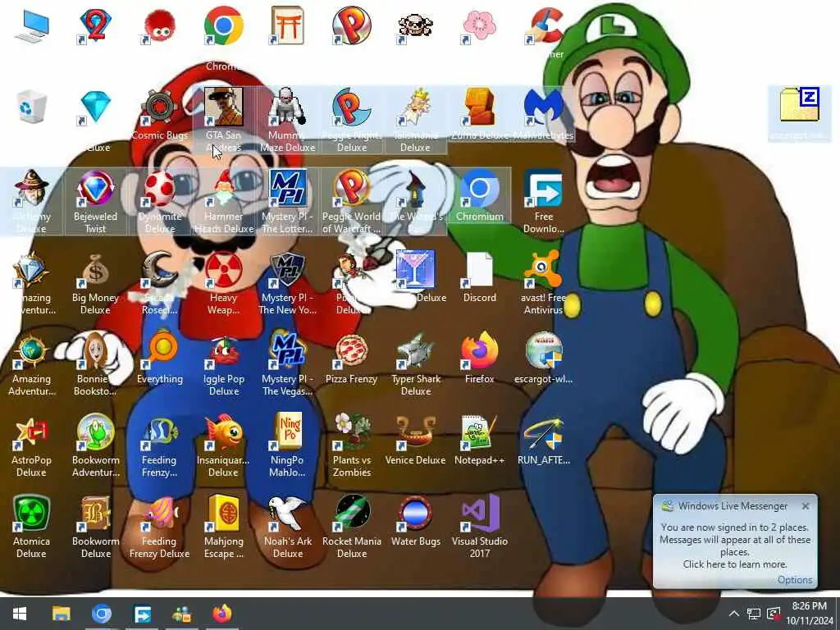Open the Mystery PI The Vegas icon
The height and width of the screenshot is (630, 840).
(287, 351)
